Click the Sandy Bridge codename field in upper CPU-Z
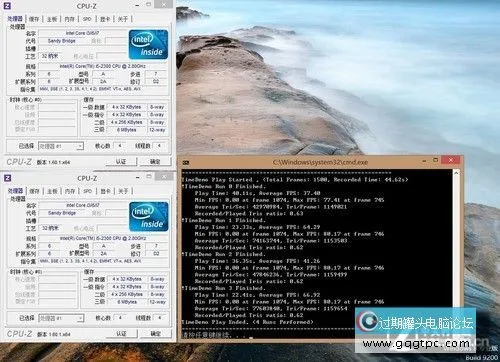Image resolution: width=500 pixels, height=362 pixels. coord(62,41)
